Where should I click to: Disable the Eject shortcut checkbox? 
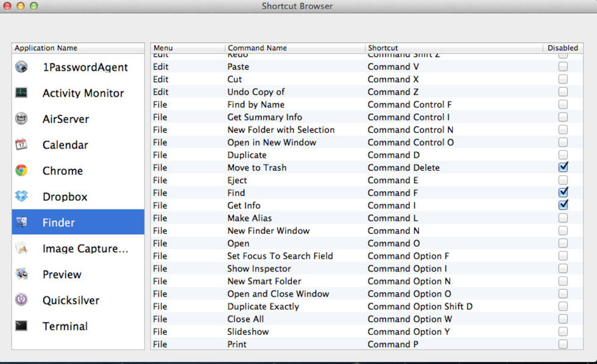click(563, 180)
